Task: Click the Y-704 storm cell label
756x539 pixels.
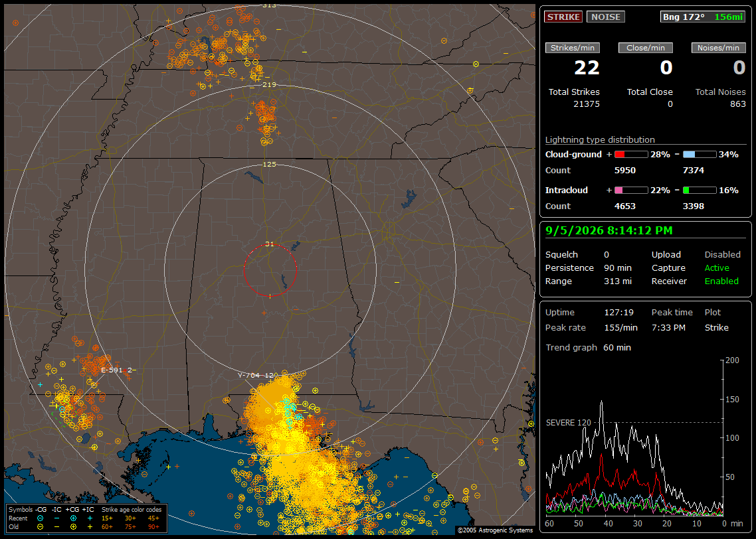Action: coord(256,375)
